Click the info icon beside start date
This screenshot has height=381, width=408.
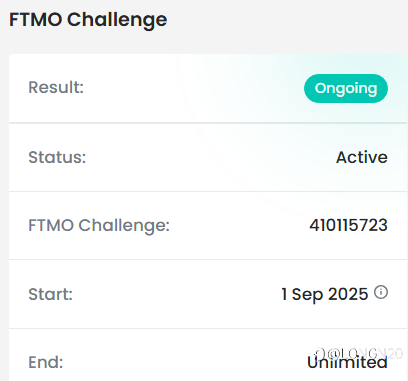point(381,292)
